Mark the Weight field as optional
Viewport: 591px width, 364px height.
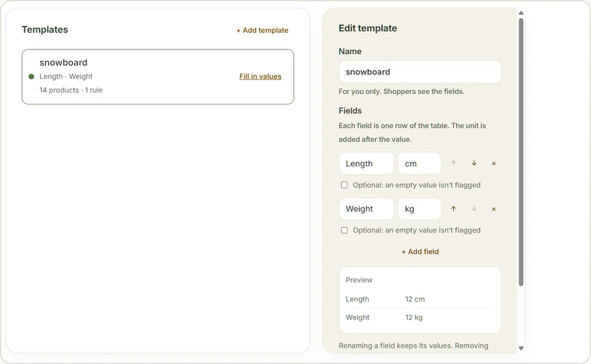(344, 230)
